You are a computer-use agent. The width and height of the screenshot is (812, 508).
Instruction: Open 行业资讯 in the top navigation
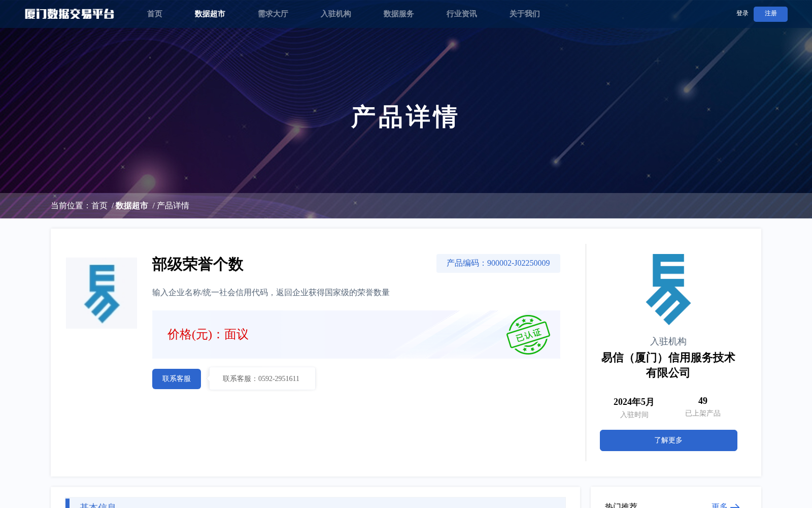point(461,14)
